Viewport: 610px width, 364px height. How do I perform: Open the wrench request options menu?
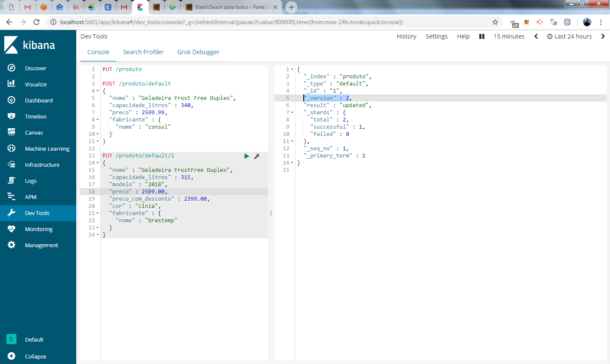coord(257,156)
